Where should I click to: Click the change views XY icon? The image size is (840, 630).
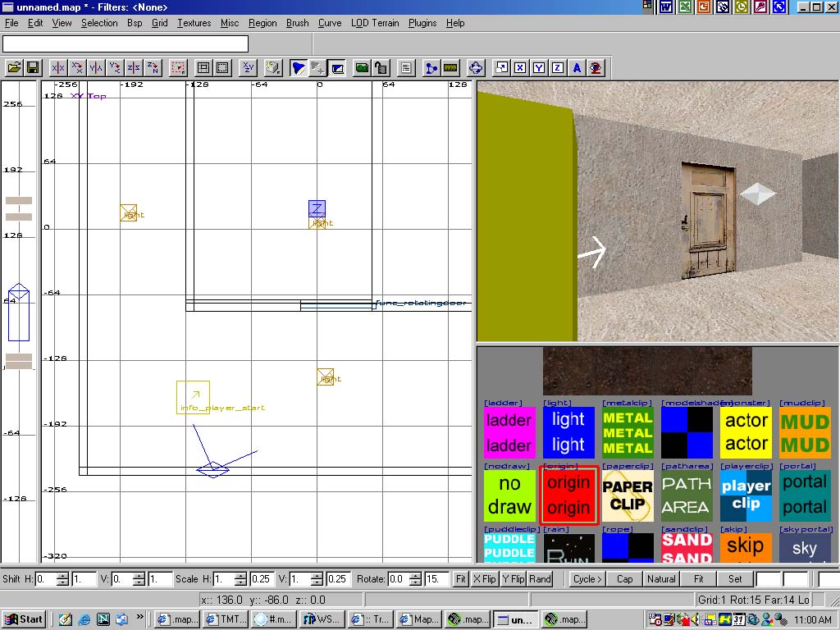[249, 68]
